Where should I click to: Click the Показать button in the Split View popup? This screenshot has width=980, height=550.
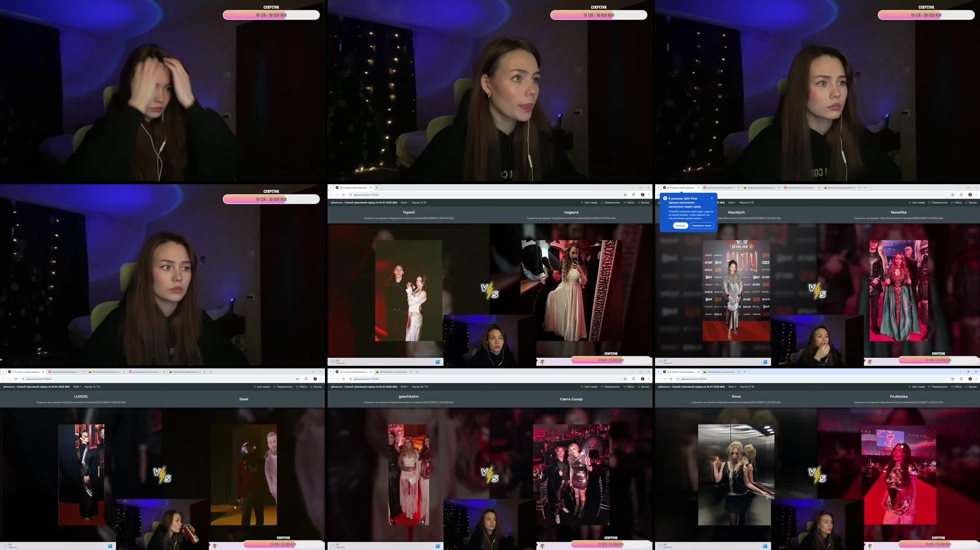(680, 226)
